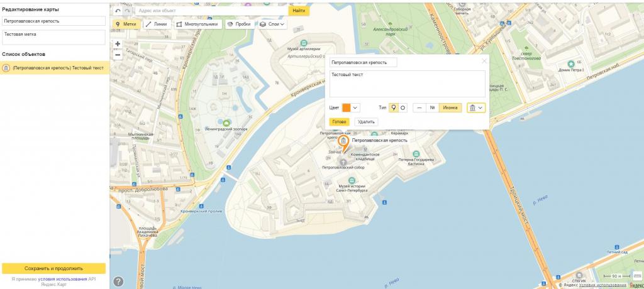
Task: Click the map title field Петропавловская крепость
Action: 53,21
